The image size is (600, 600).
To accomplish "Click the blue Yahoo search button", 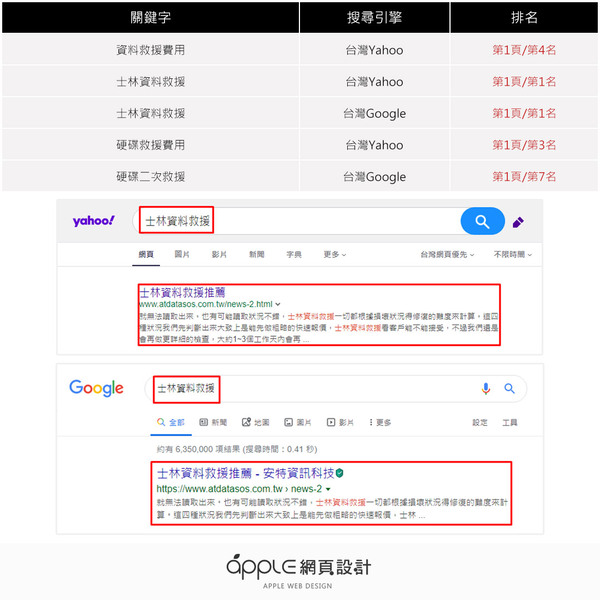I will coord(482,221).
